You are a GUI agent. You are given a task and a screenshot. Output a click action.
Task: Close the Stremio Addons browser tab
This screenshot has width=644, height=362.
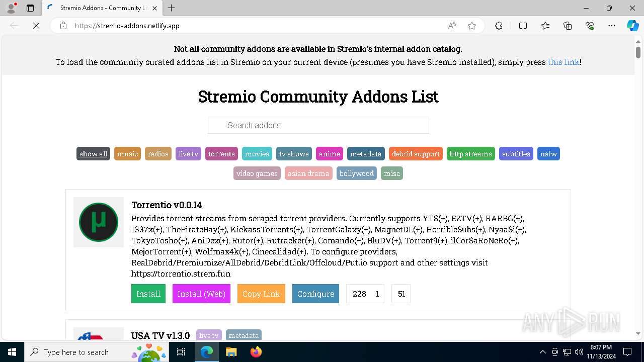[154, 8]
